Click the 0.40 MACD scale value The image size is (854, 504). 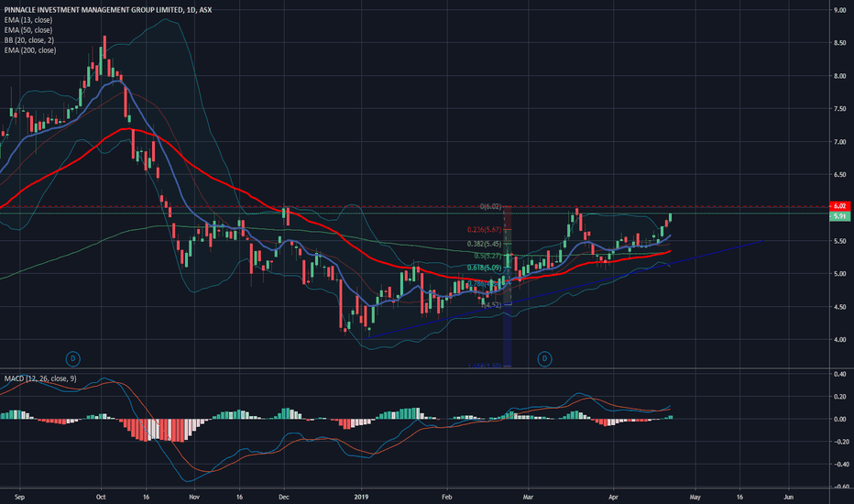coord(840,374)
